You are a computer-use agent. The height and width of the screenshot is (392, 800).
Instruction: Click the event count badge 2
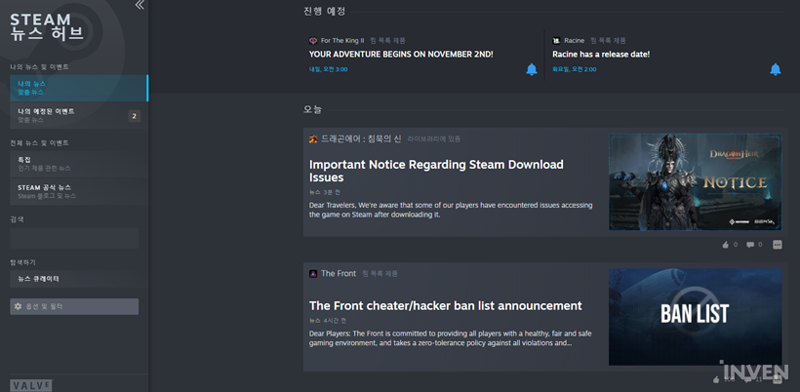click(x=134, y=116)
